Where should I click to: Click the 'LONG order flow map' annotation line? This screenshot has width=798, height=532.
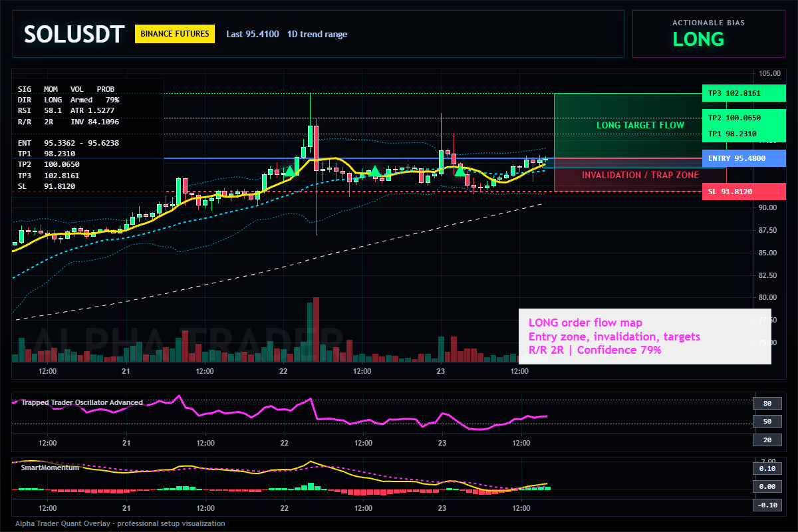point(586,323)
